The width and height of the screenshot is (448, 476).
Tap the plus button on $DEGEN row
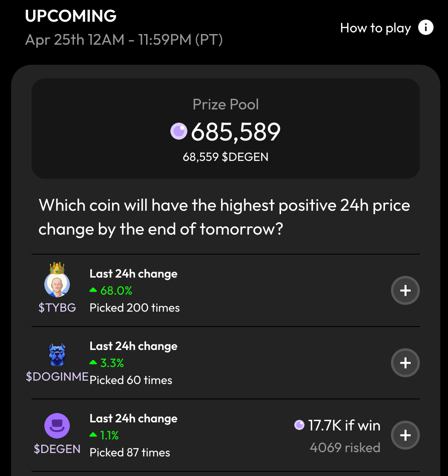pyautogui.click(x=405, y=436)
